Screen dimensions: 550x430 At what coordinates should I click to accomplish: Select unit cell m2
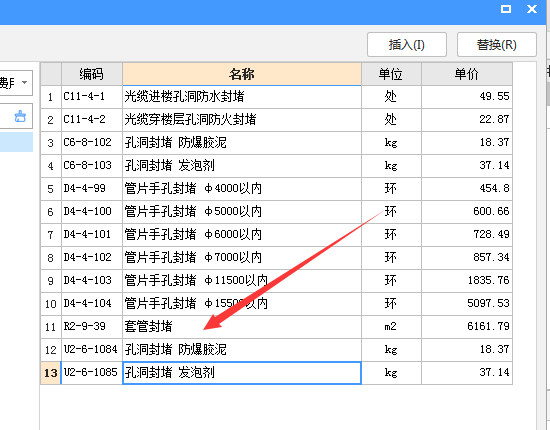391,327
